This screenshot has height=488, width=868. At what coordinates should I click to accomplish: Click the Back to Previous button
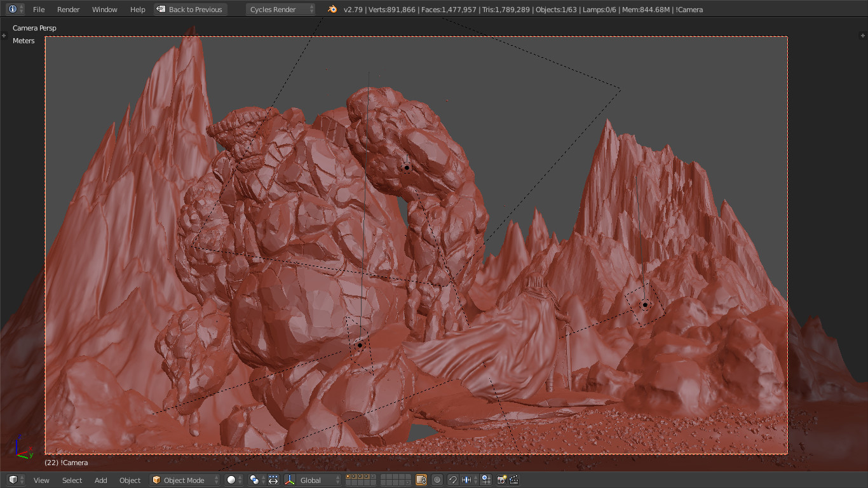coord(190,10)
